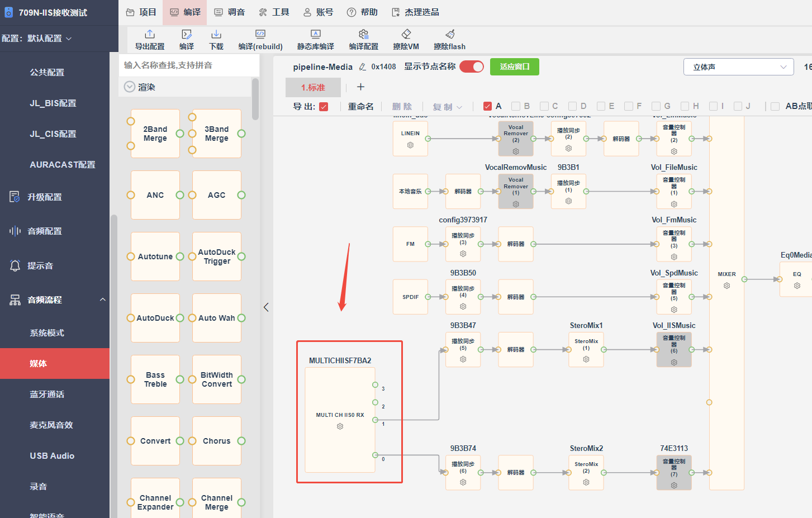This screenshot has width=812, height=518.
Task: Open the 立体声 dropdown
Action: point(738,67)
